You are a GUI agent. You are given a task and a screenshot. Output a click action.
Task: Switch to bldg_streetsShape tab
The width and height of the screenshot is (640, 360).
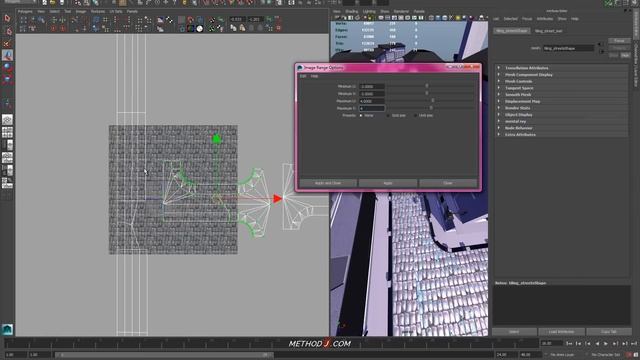512,31
